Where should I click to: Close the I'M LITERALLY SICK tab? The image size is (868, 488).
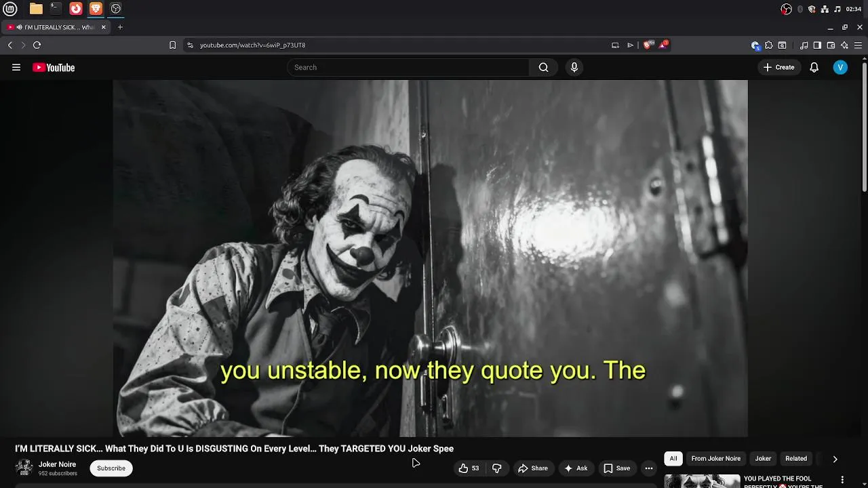point(103,27)
